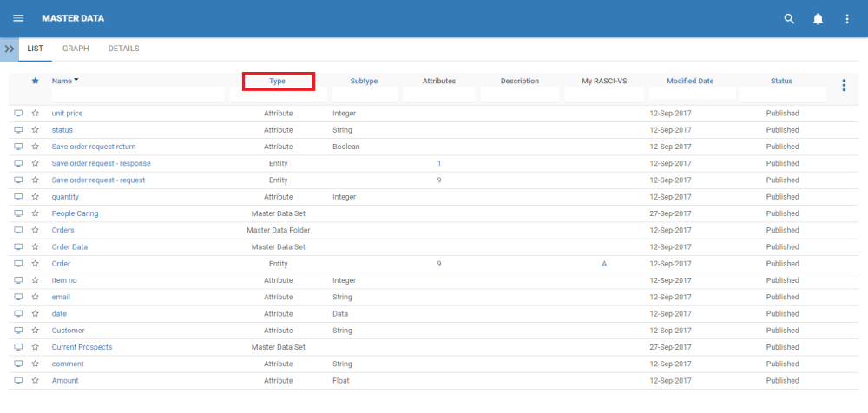The image size is (868, 413).
Task: Sort by the Name column header
Action: 62,81
